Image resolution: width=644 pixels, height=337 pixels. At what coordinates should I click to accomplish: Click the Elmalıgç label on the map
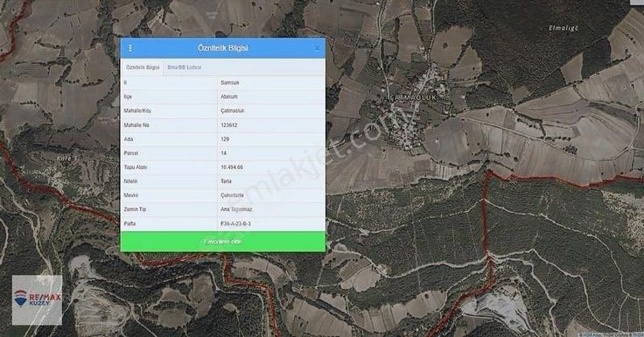click(x=563, y=28)
